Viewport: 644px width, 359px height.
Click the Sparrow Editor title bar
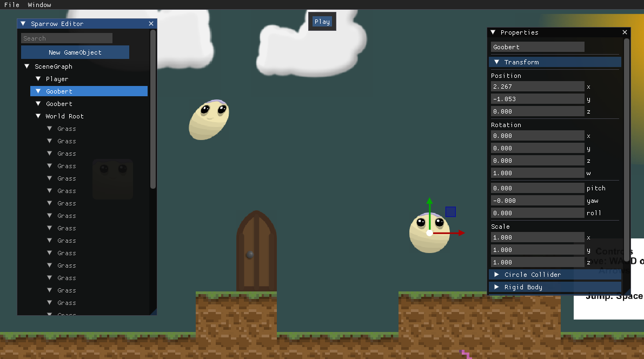point(87,24)
